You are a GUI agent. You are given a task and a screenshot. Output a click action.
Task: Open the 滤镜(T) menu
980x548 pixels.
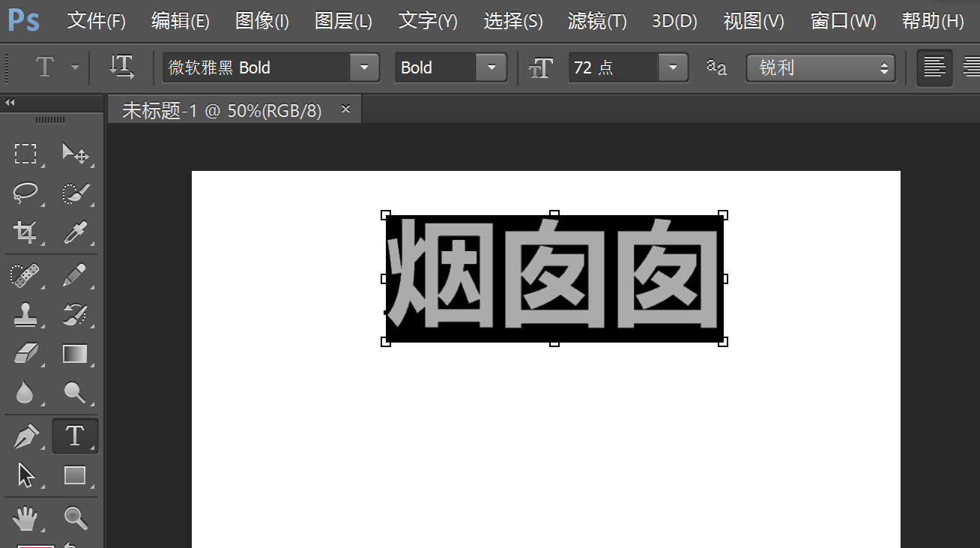point(597,21)
